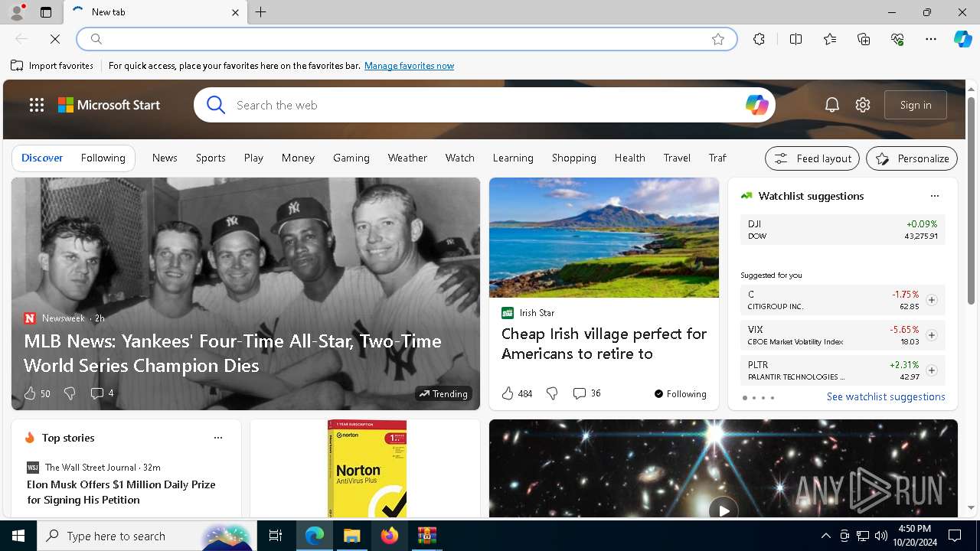
Task: Open the DJI DOW stock row
Action: coord(842,230)
